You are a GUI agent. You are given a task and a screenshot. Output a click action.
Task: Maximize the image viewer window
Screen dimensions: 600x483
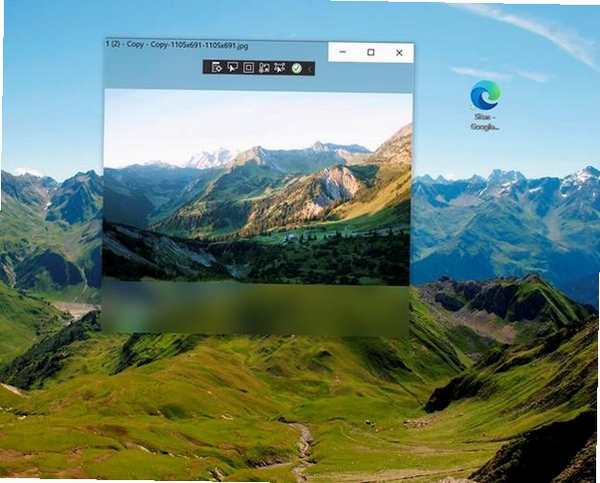371,52
